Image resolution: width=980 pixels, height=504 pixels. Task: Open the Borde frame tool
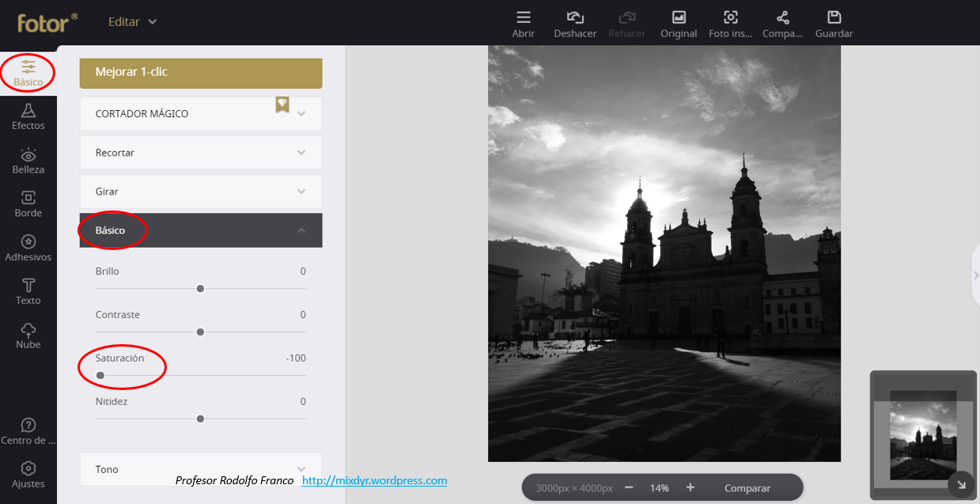(x=28, y=203)
